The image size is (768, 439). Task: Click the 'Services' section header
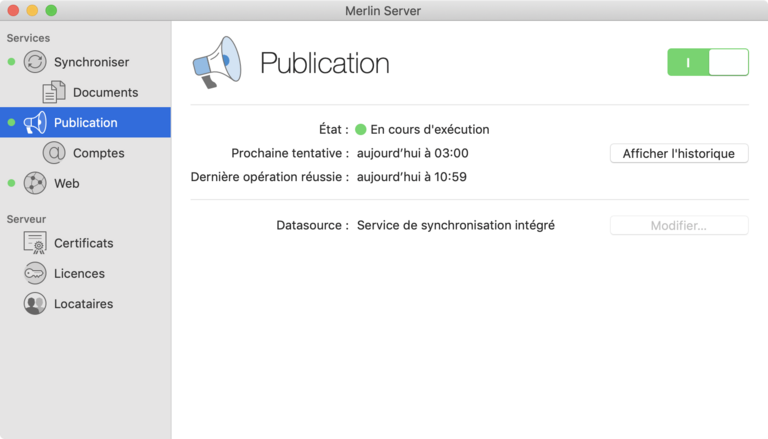coord(28,38)
